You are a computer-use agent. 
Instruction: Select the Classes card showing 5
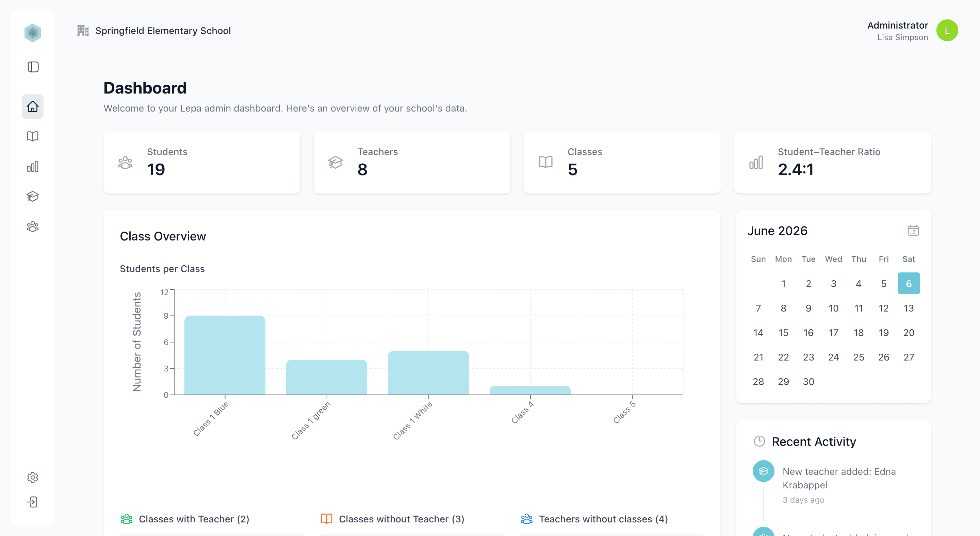[x=622, y=162]
